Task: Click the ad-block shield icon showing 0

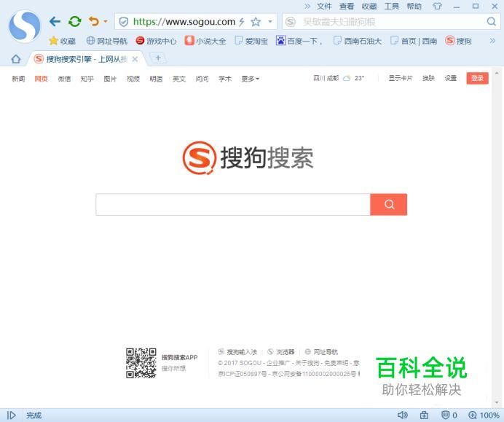Action: (449, 415)
